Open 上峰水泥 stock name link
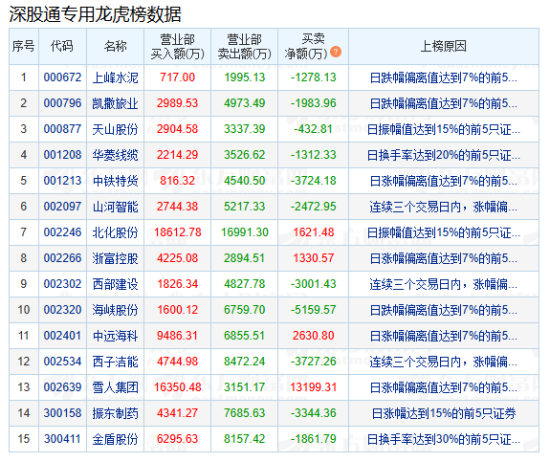This screenshot has width=550, height=462. [x=115, y=78]
